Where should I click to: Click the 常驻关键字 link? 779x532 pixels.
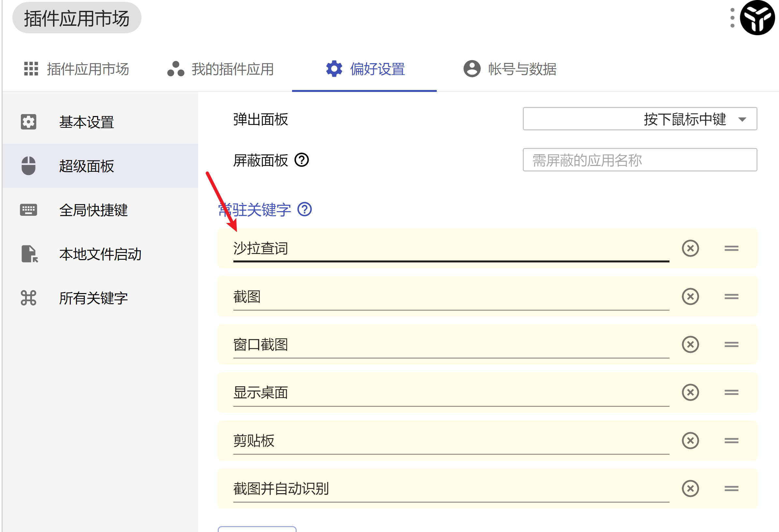tap(255, 209)
